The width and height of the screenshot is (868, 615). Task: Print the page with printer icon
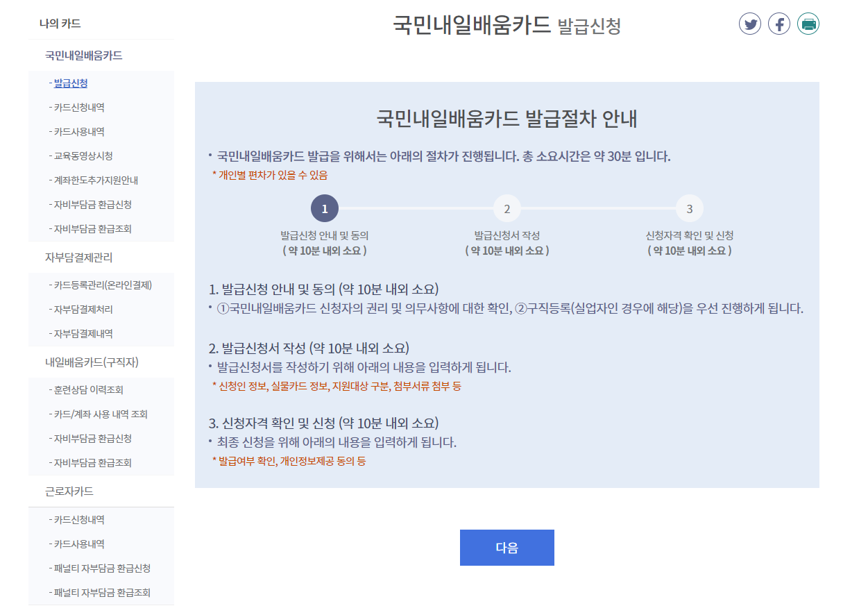pyautogui.click(x=808, y=24)
